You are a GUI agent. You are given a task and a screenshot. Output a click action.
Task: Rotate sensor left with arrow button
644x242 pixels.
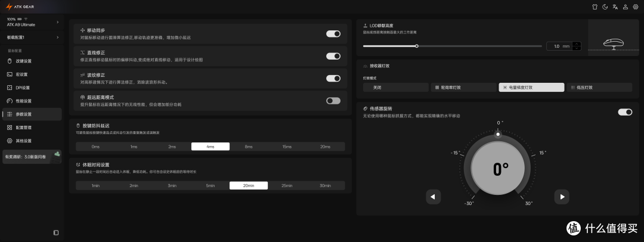point(434,197)
